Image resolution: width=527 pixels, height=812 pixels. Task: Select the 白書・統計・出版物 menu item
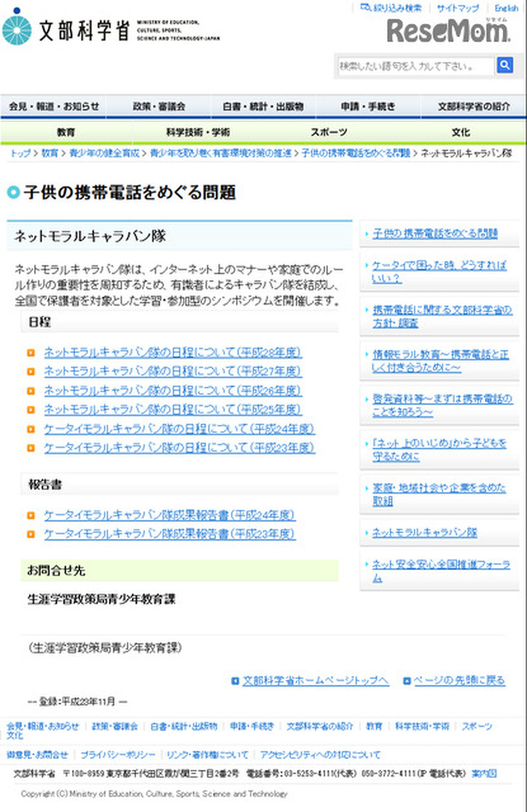pyautogui.click(x=263, y=106)
